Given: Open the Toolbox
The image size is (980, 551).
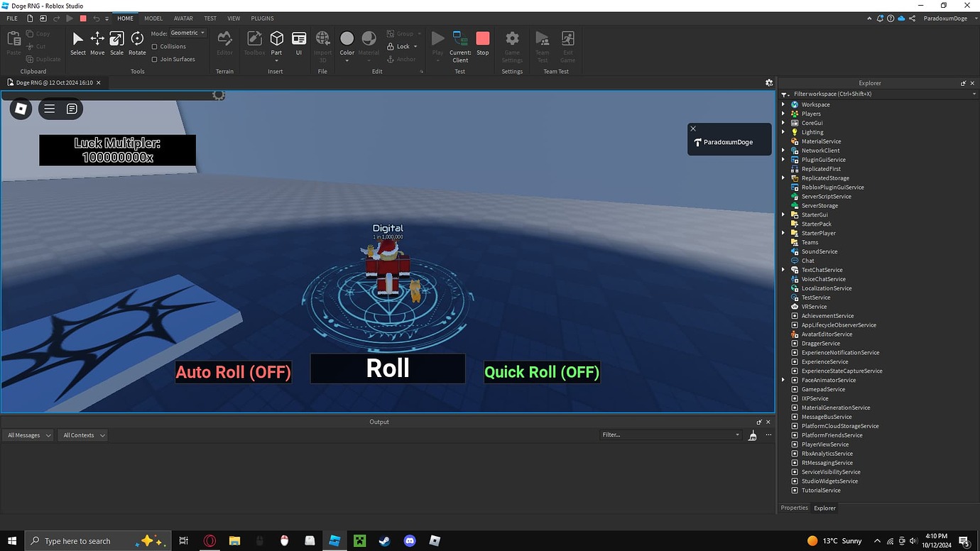Looking at the screenshot, I should pyautogui.click(x=254, y=43).
